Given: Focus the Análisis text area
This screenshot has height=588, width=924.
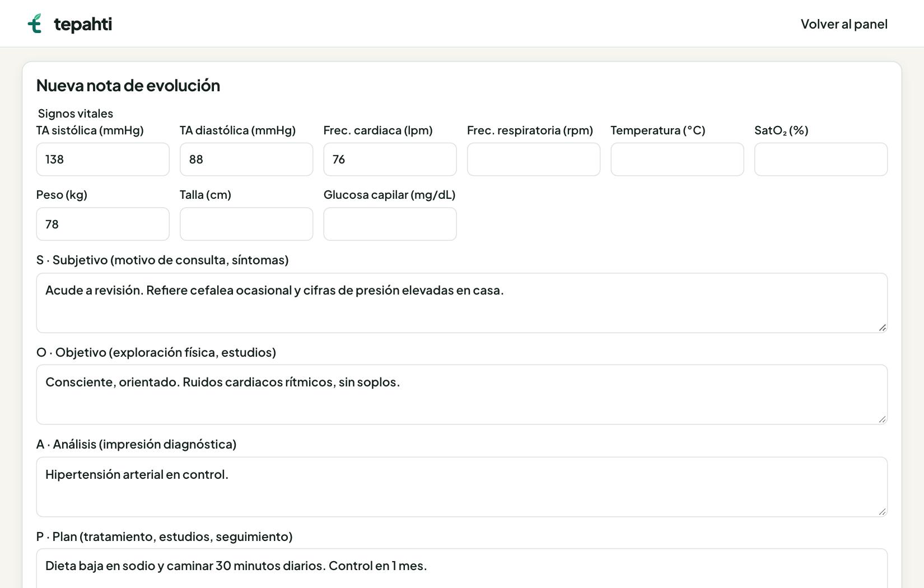Looking at the screenshot, I should pyautogui.click(x=462, y=487).
